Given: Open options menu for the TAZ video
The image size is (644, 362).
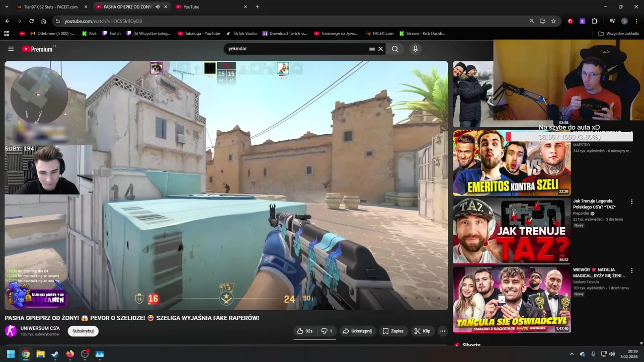Looking at the screenshot, I should click(632, 202).
